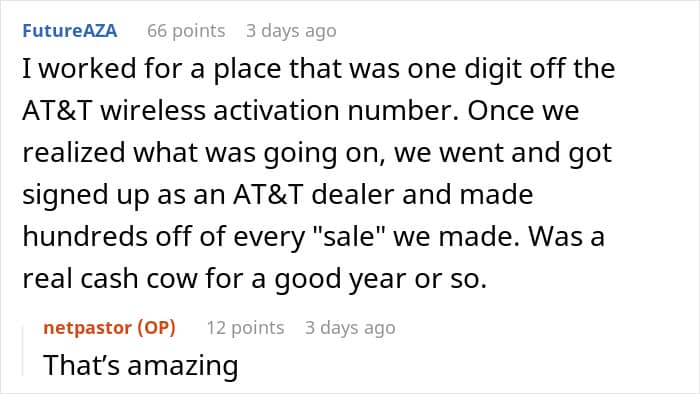Visit the netpastor user profile
This screenshot has height=394, width=700.
(88, 328)
